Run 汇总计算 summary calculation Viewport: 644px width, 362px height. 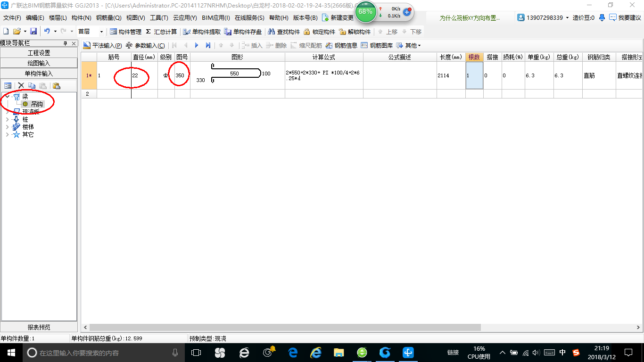pos(161,32)
